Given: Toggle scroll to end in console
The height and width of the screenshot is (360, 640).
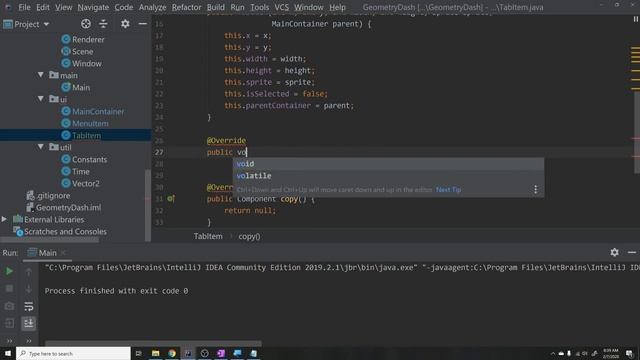Looking at the screenshot, I should click(x=29, y=323).
